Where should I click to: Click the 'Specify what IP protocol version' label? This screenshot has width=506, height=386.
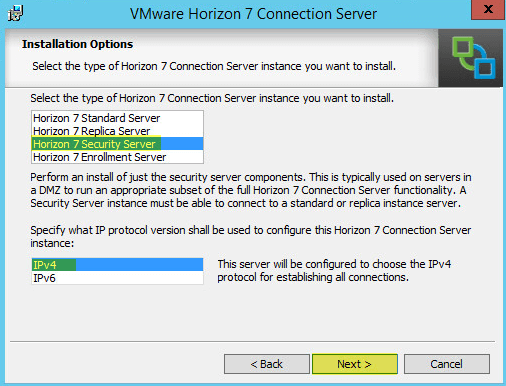coord(251,236)
